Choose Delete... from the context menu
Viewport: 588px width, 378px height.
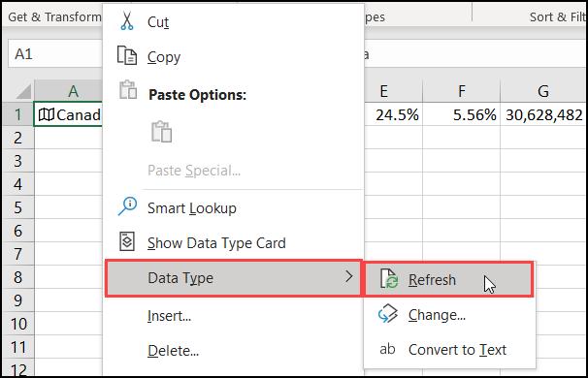[x=233, y=351]
